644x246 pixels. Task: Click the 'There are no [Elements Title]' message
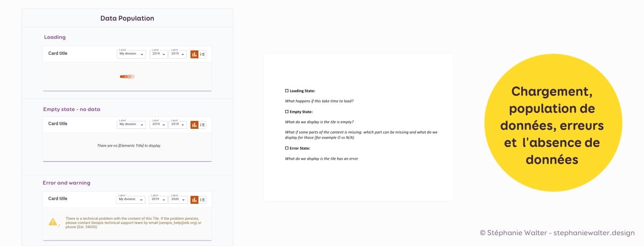coord(129,146)
